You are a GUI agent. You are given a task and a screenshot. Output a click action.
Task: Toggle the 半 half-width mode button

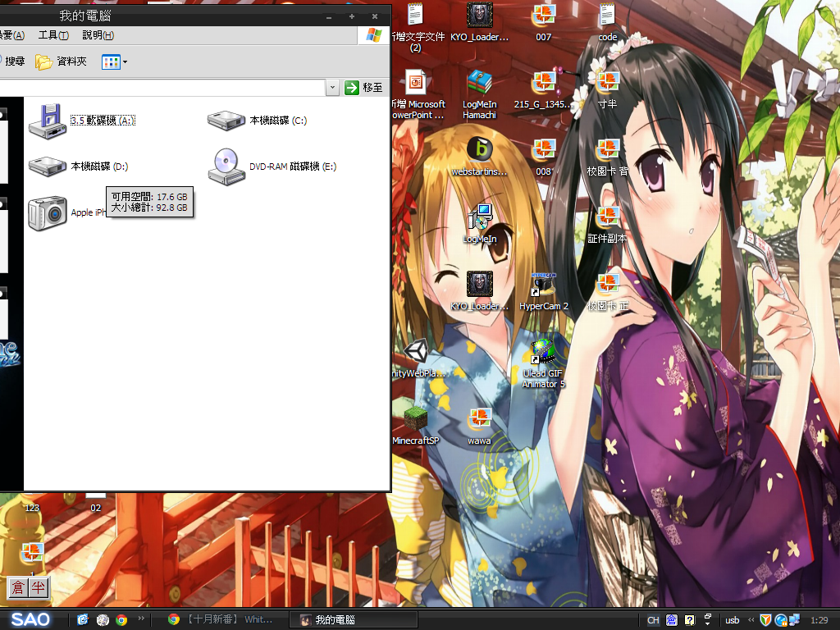click(x=39, y=587)
